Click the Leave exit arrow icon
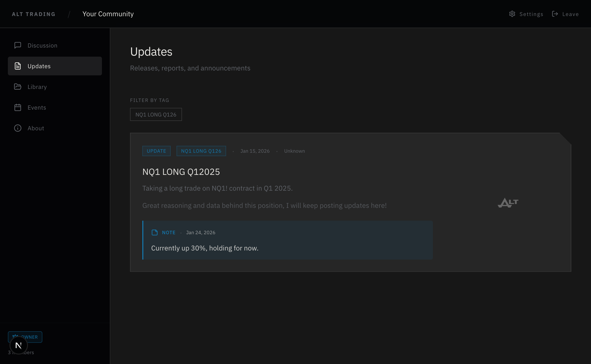591x364 pixels. pos(555,14)
